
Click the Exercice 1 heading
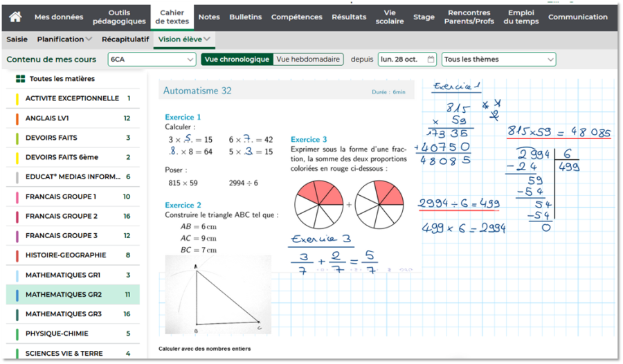pyautogui.click(x=183, y=117)
